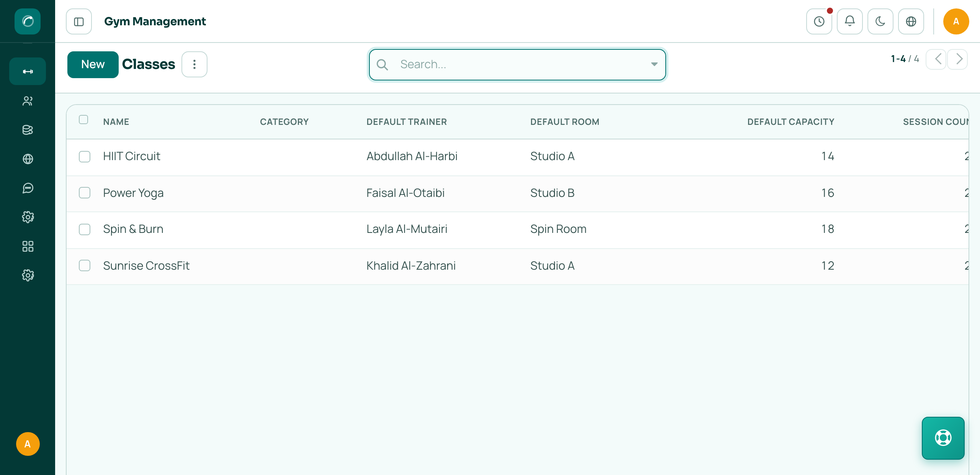The width and height of the screenshot is (980, 475).
Task: Click the Gym Management app title
Action: [x=155, y=21]
